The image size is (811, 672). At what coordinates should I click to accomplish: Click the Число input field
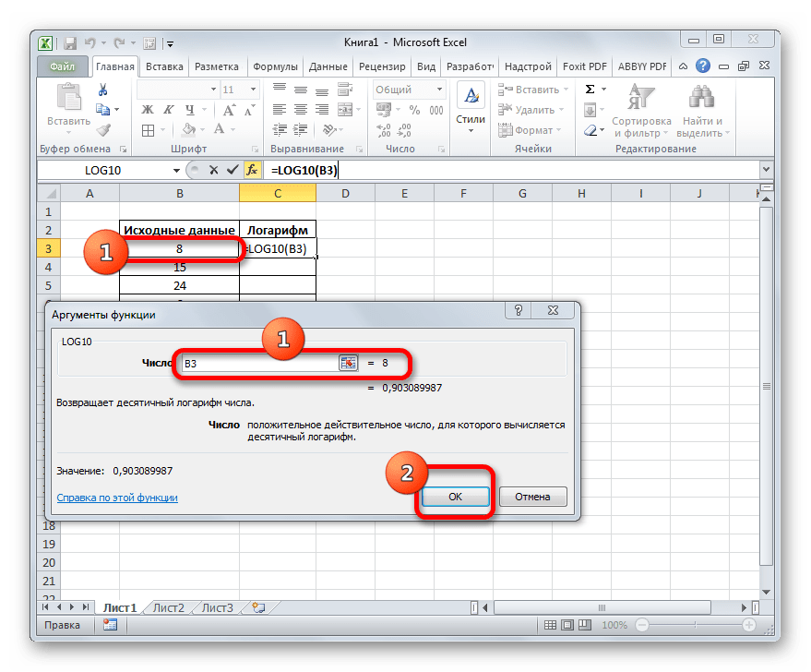[260, 364]
